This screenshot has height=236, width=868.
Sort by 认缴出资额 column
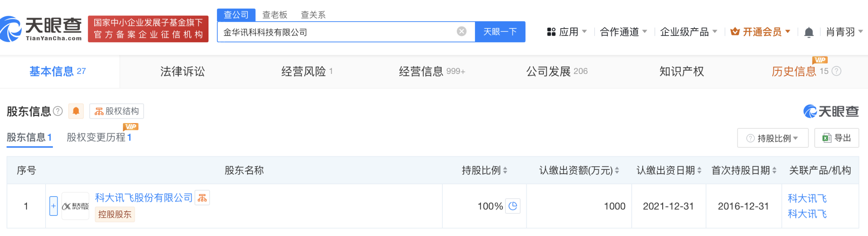[617, 170]
